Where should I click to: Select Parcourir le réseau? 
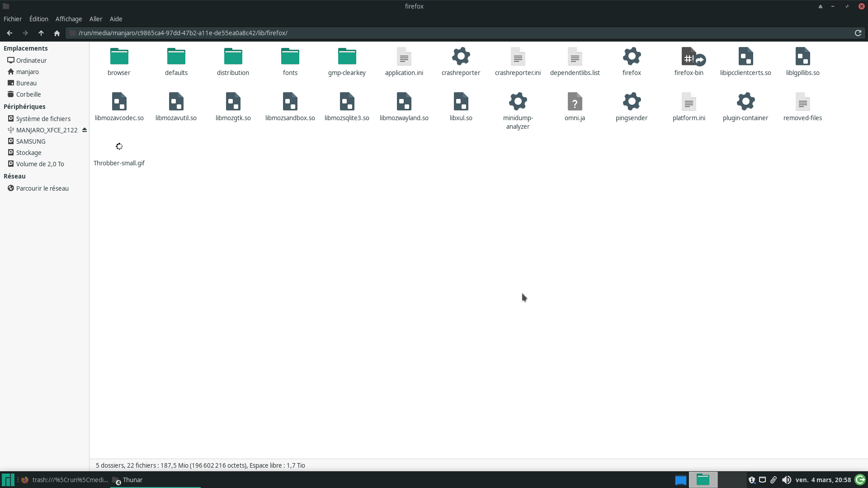click(42, 188)
